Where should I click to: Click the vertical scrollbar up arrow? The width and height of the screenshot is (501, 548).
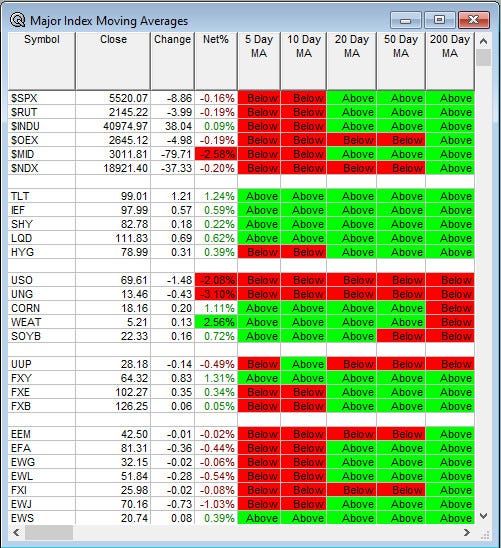484,41
